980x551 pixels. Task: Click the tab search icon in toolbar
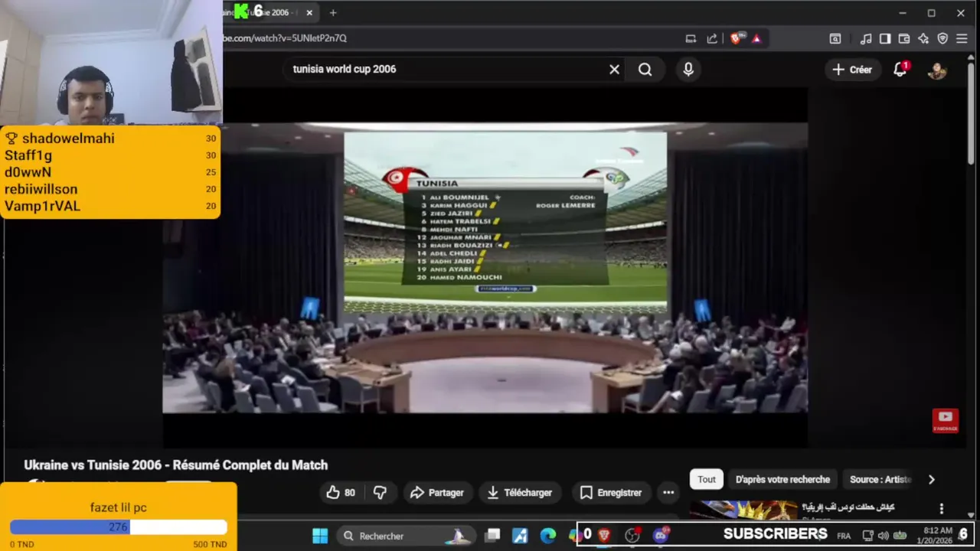(835, 38)
